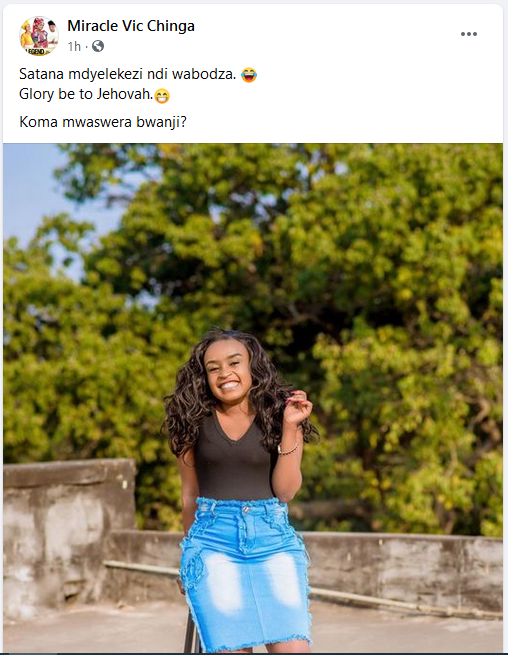Viewport: 508px width, 655px height.
Task: Open the post via the 1h timestamp
Action: 74,46
